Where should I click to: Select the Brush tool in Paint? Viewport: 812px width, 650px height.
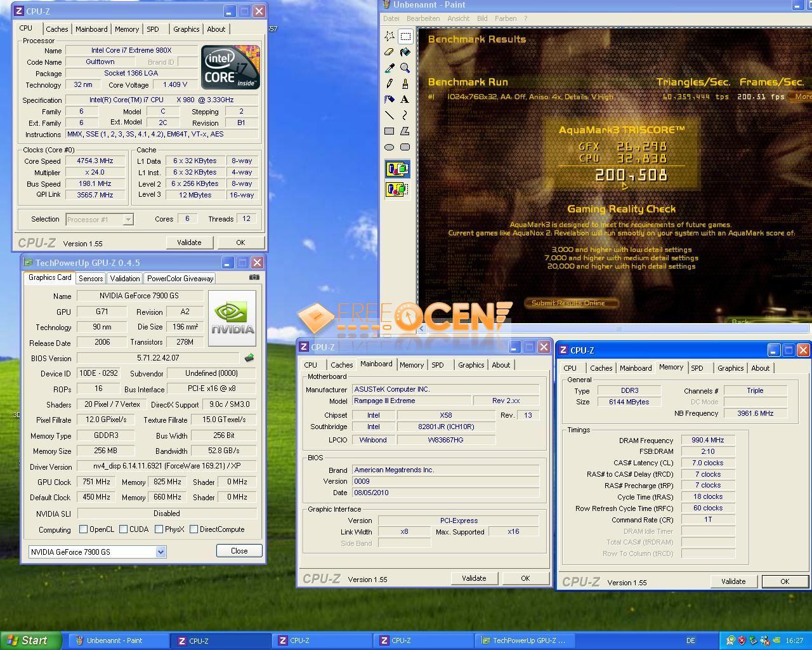[405, 84]
